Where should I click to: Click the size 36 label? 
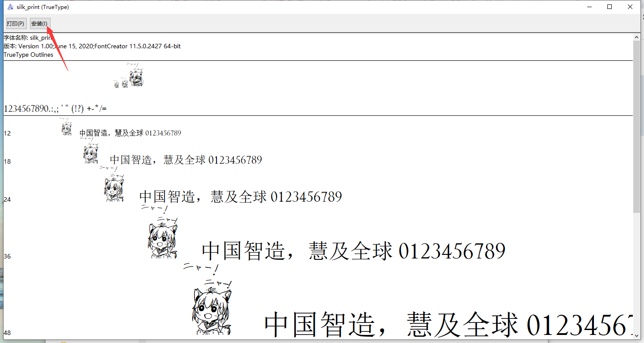(x=7, y=256)
